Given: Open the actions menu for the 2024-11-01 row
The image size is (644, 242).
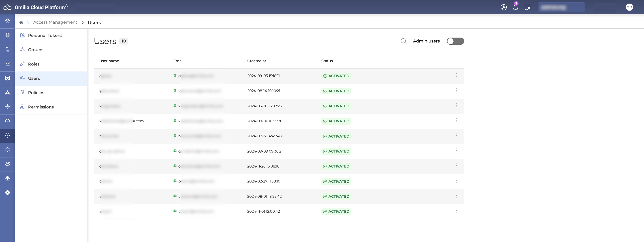Looking at the screenshot, I should pos(456,211).
